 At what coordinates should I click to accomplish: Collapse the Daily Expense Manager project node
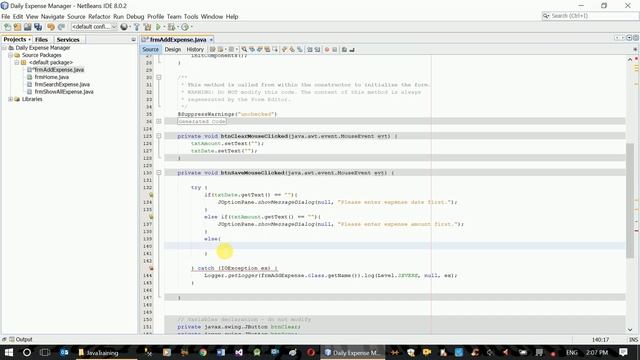point(4,48)
